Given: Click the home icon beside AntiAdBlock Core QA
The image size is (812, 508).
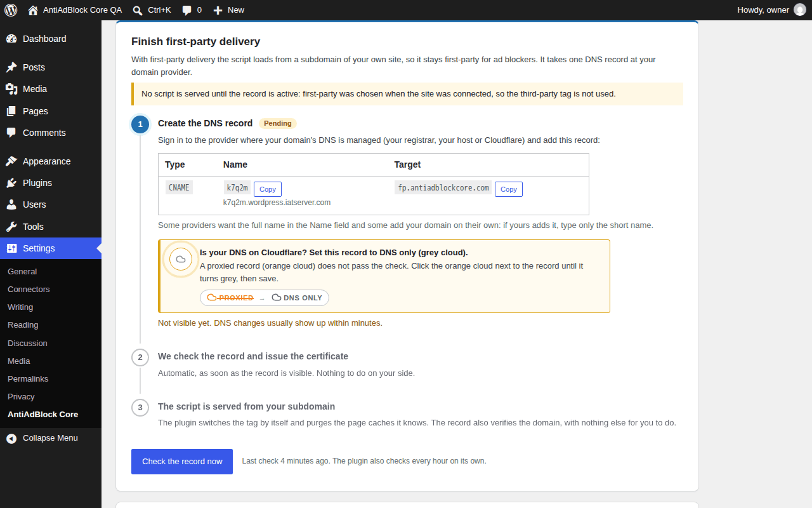Looking at the screenshot, I should (x=33, y=10).
